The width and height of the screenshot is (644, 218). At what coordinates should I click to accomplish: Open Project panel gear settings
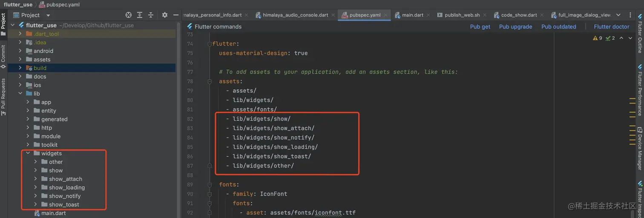coord(165,15)
